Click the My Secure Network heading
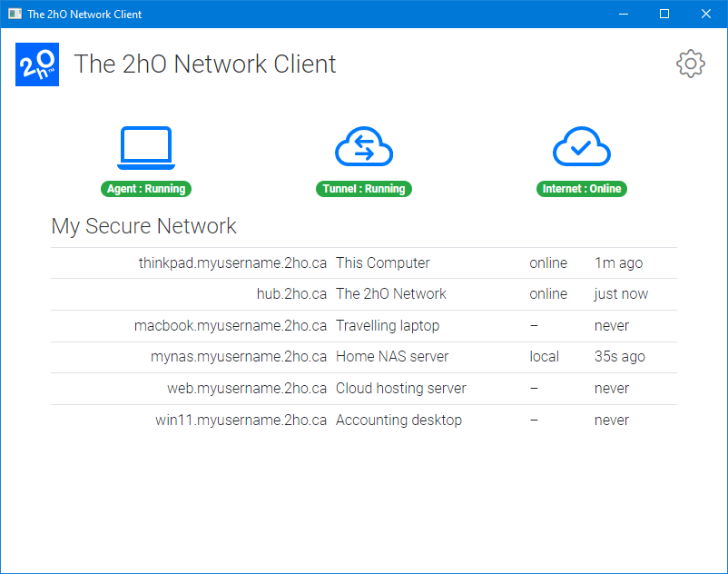The height and width of the screenshot is (574, 728). [143, 226]
